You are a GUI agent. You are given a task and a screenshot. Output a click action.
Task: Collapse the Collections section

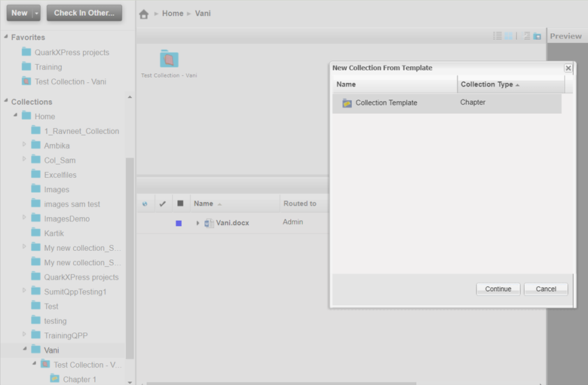pos(5,101)
